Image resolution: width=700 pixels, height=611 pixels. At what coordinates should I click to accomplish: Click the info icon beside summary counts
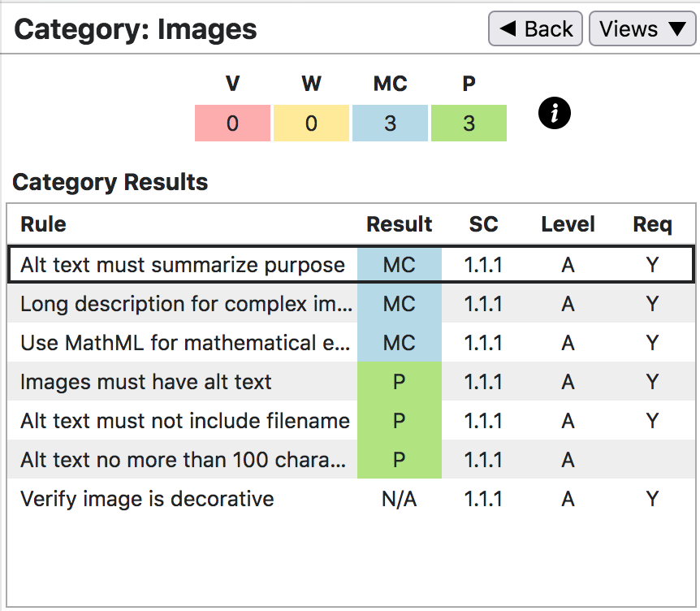[x=555, y=114]
